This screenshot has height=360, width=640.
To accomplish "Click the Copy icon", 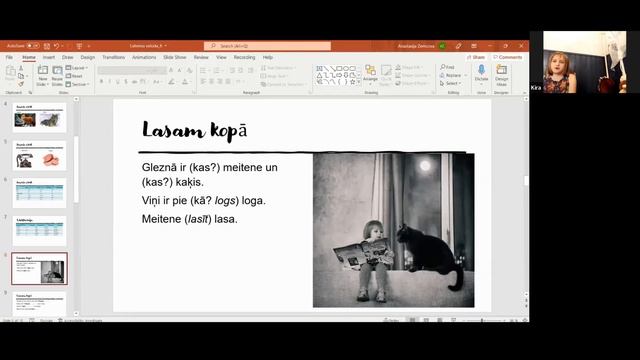I will 21,76.
